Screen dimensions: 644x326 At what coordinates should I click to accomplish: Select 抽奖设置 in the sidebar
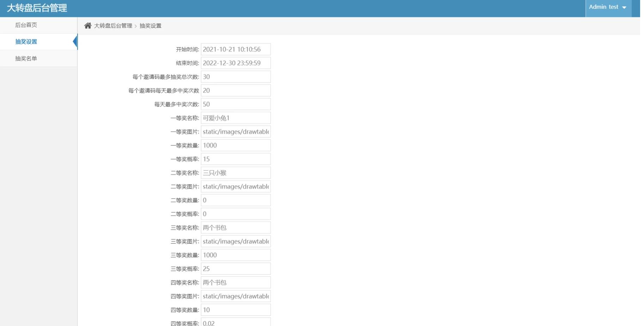26,42
